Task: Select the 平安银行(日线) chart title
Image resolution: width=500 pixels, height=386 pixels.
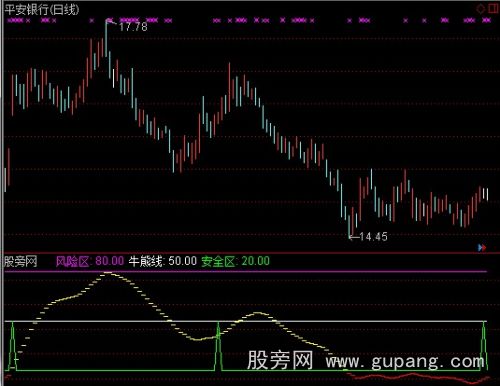Action: tap(42, 9)
